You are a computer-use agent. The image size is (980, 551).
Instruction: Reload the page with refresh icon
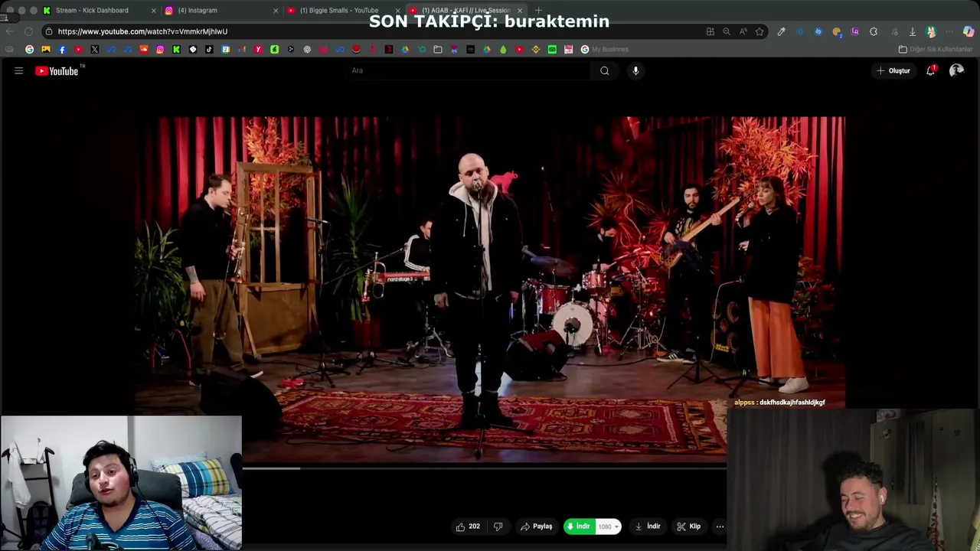tap(28, 31)
